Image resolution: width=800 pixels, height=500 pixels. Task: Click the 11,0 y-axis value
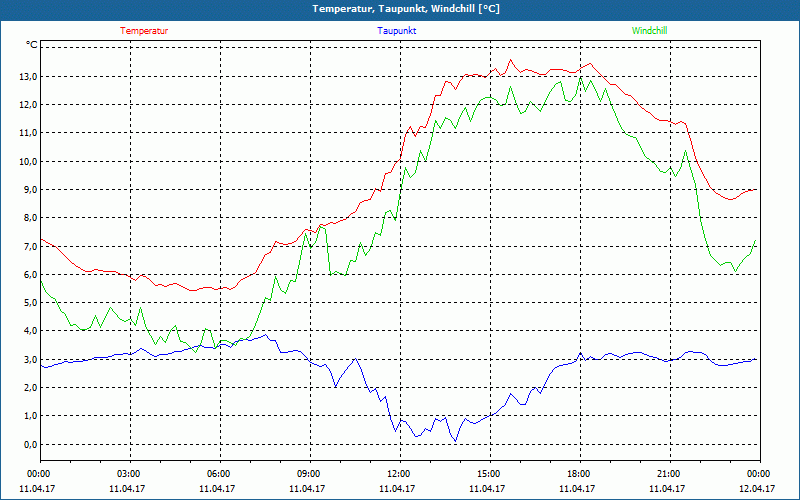(29, 133)
